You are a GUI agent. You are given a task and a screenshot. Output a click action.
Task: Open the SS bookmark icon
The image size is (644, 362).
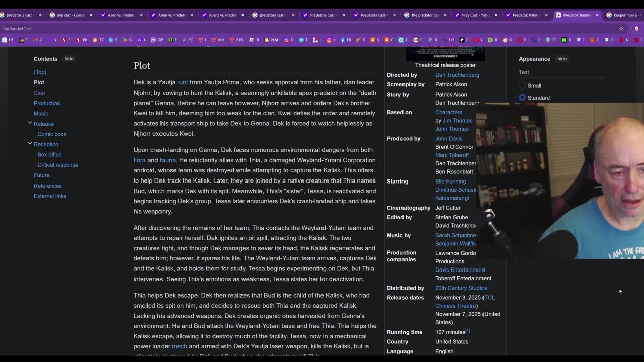click(548, 40)
